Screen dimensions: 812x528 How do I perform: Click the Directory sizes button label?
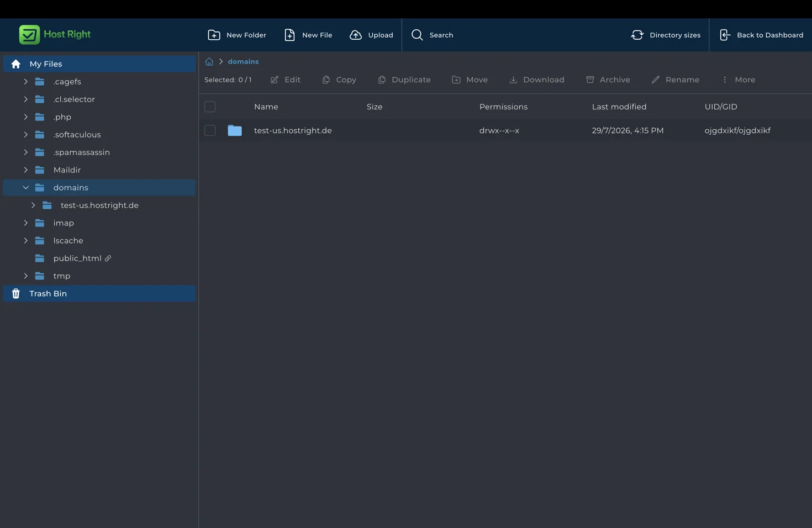tap(675, 35)
